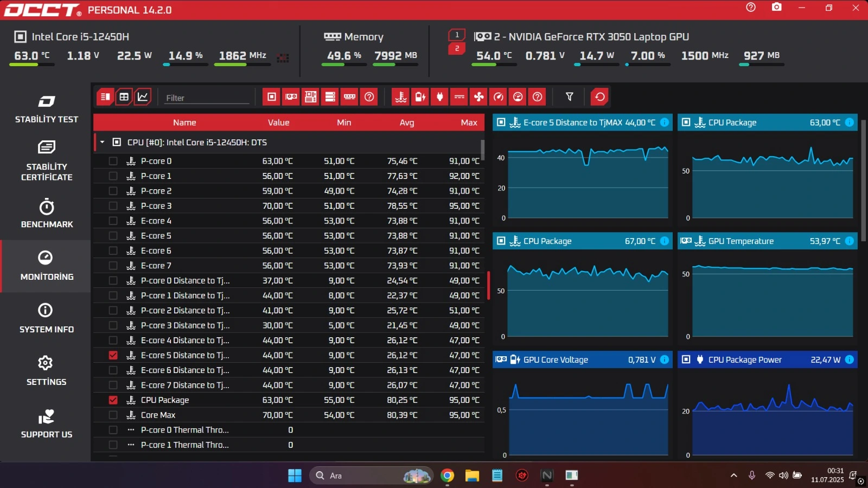Open the Settings section
The width and height of the screenshot is (868, 488).
[46, 371]
